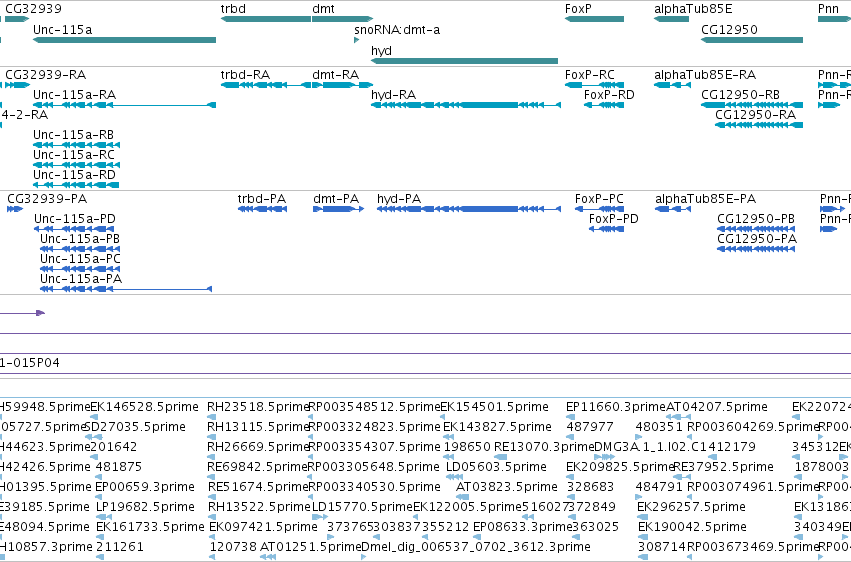This screenshot has height=562, width=851.
Task: Click the LP19682.5prime EST label
Action: click(145, 507)
